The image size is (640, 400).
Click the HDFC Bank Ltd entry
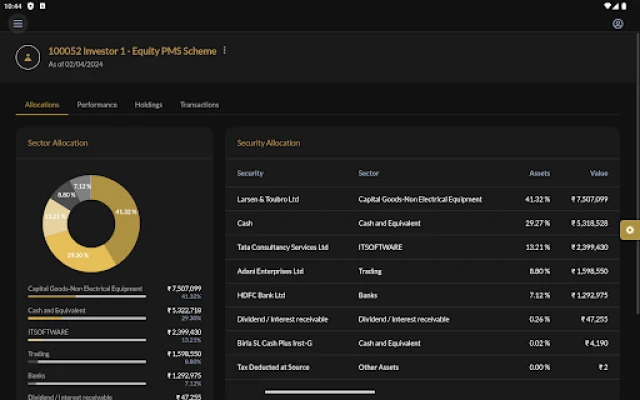(261, 295)
